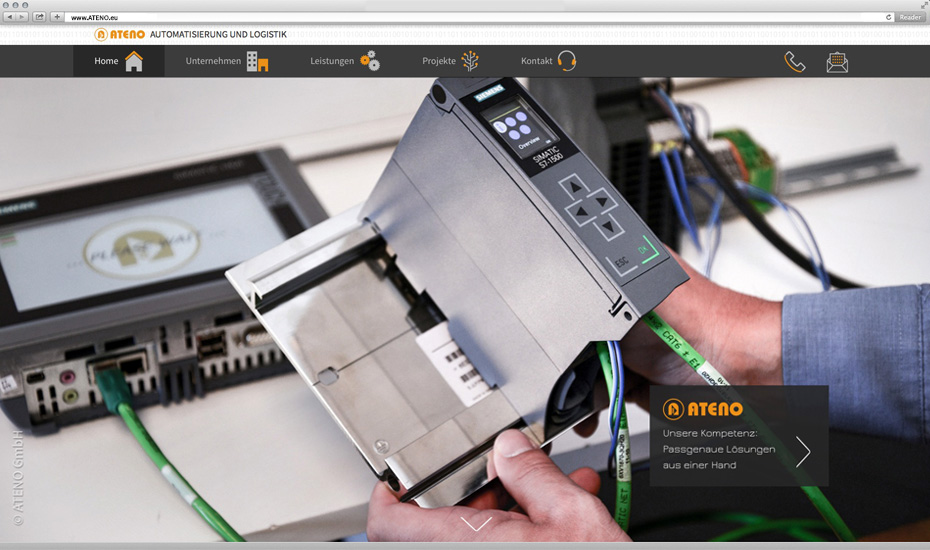
Task: Click the orange telephone icon
Action: pyautogui.click(x=795, y=62)
